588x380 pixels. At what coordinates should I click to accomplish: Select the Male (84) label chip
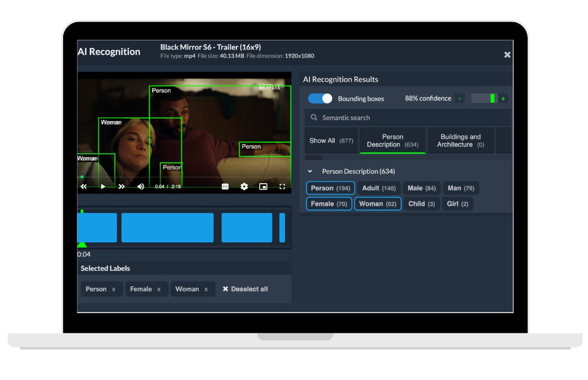[x=421, y=188]
